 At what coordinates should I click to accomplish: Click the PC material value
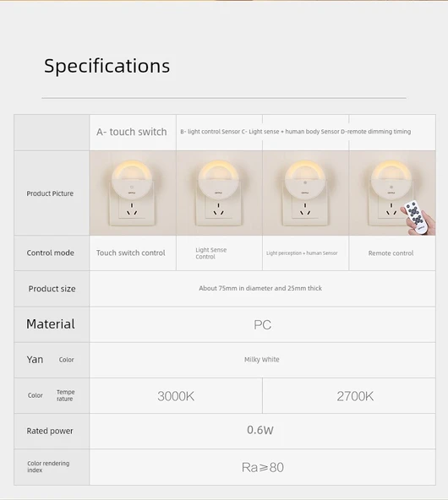pos(263,325)
